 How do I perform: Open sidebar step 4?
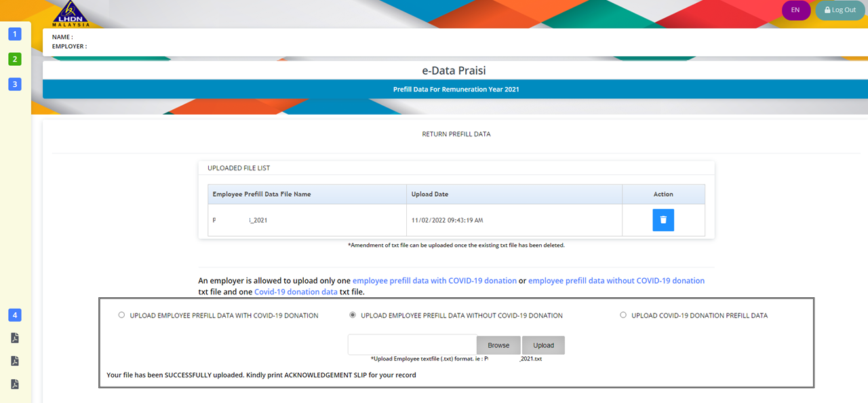[x=15, y=315]
